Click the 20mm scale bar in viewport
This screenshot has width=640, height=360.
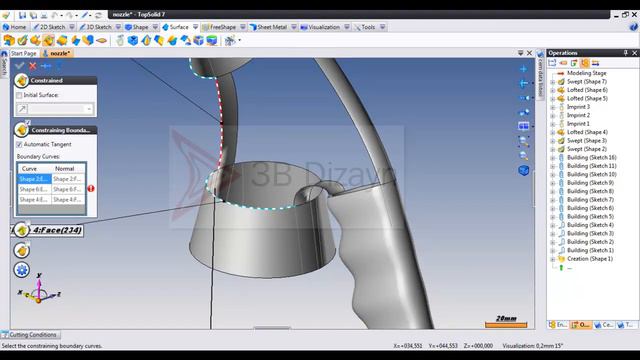pos(506,322)
